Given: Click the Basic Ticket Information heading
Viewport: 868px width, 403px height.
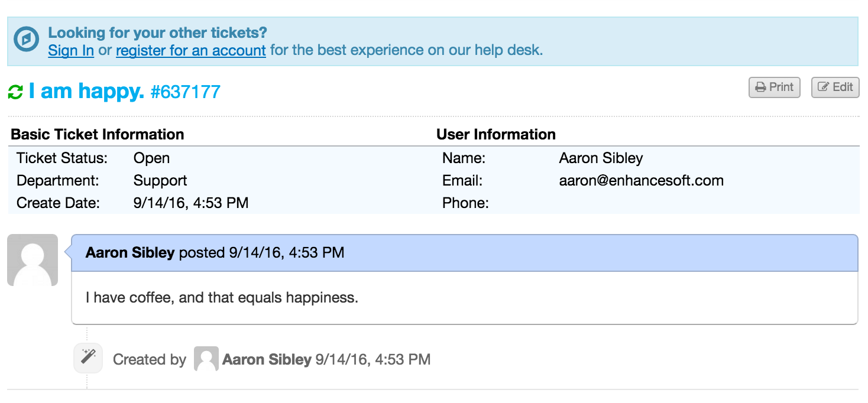Looking at the screenshot, I should (98, 134).
